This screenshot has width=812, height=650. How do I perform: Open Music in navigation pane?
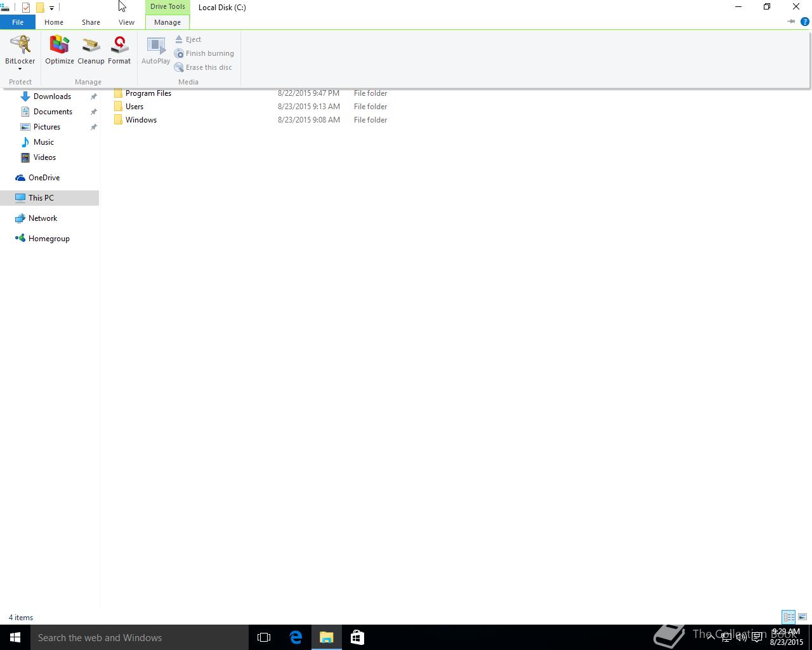pos(44,142)
